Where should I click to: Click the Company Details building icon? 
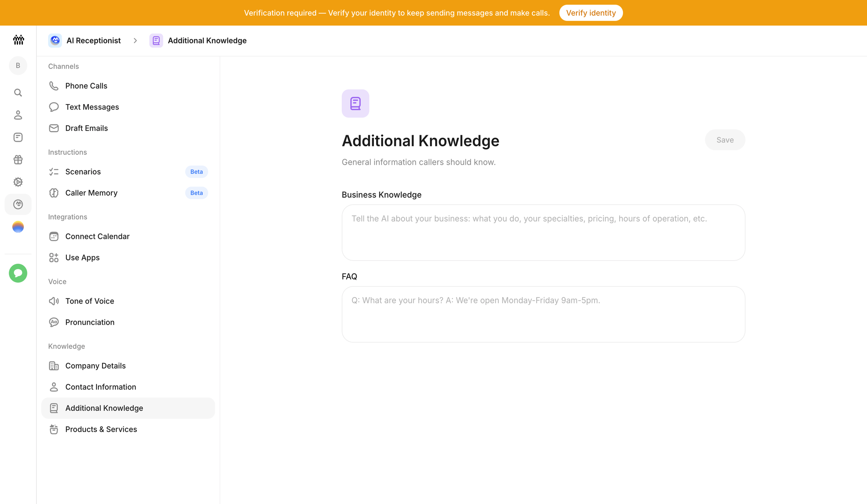[x=54, y=366]
